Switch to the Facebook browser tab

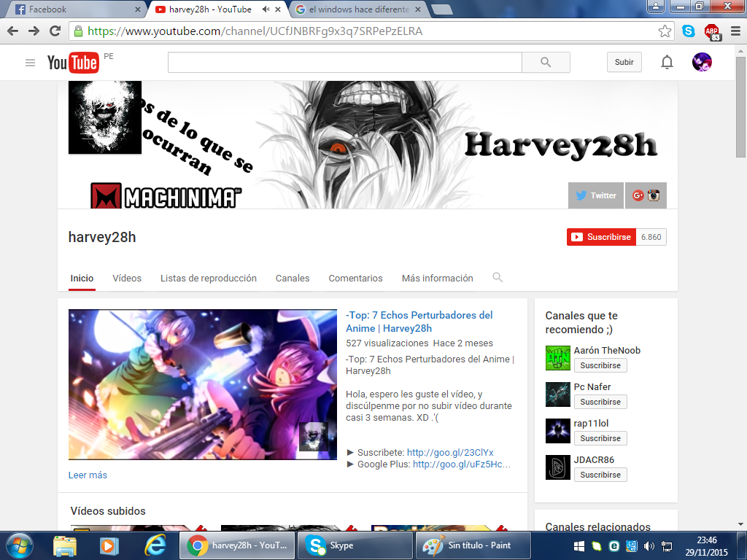(x=75, y=9)
